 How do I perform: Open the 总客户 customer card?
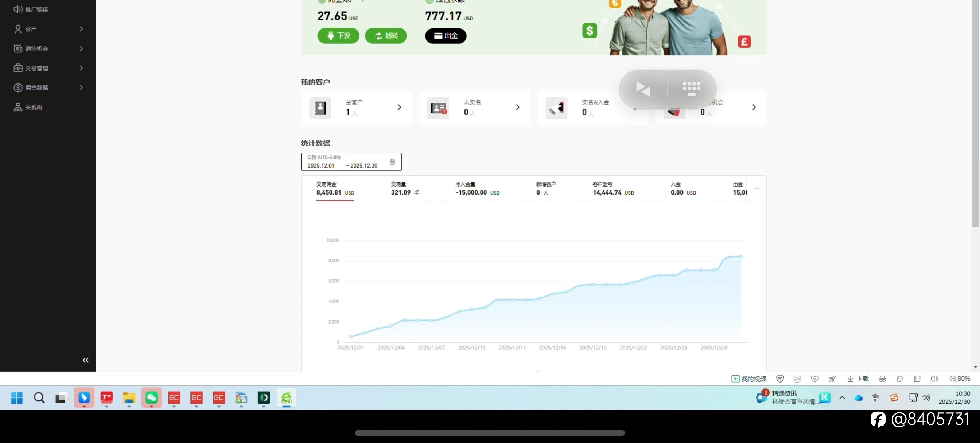pyautogui.click(x=356, y=107)
